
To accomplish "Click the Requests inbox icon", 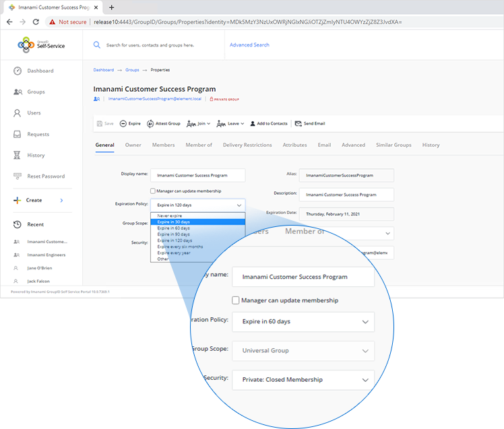I will (x=18, y=134).
